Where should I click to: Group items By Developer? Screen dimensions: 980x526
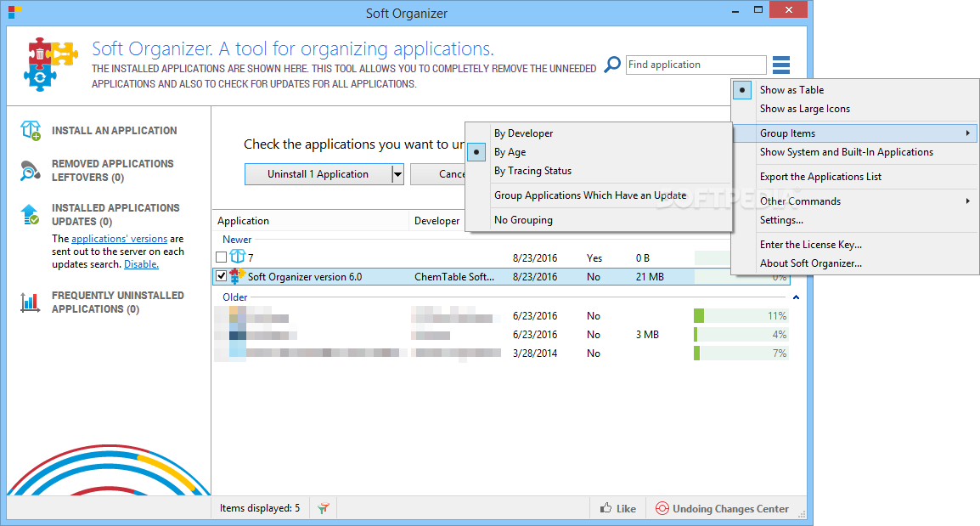point(523,133)
